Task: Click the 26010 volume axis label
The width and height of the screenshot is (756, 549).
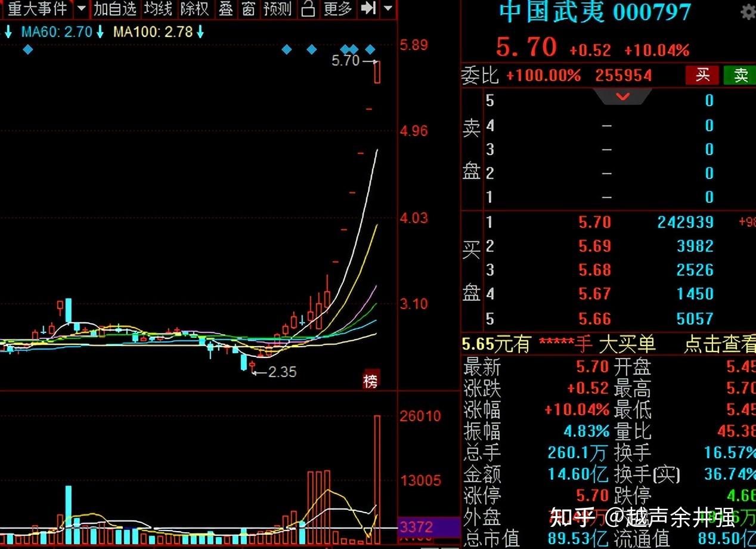Action: point(421,417)
